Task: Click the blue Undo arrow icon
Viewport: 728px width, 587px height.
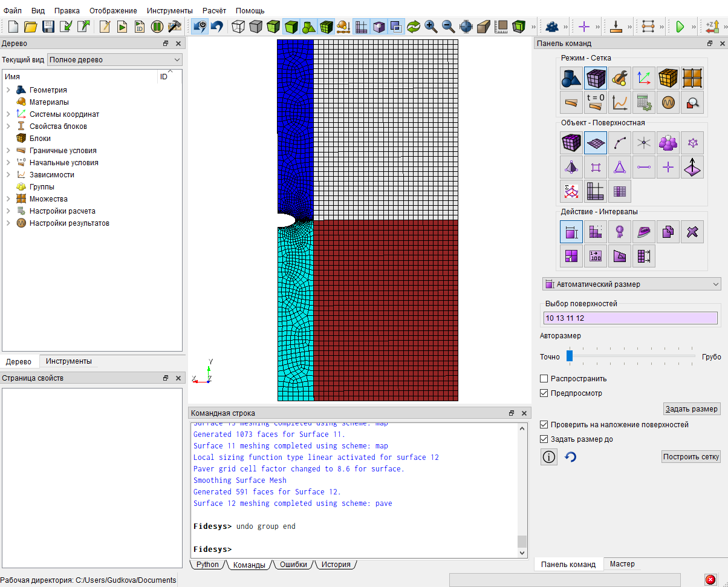Action: click(217, 27)
